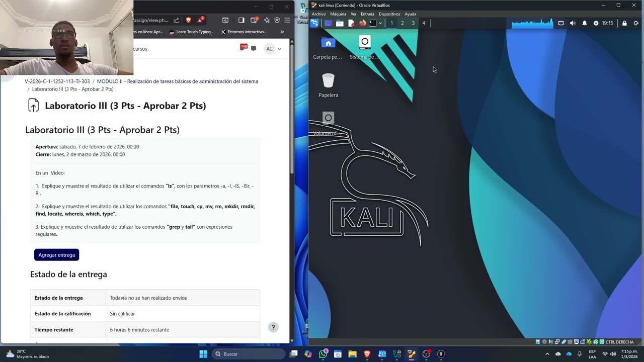
Task: Select 'Todavía no se han realizado envíos' text
Action: 148,298
